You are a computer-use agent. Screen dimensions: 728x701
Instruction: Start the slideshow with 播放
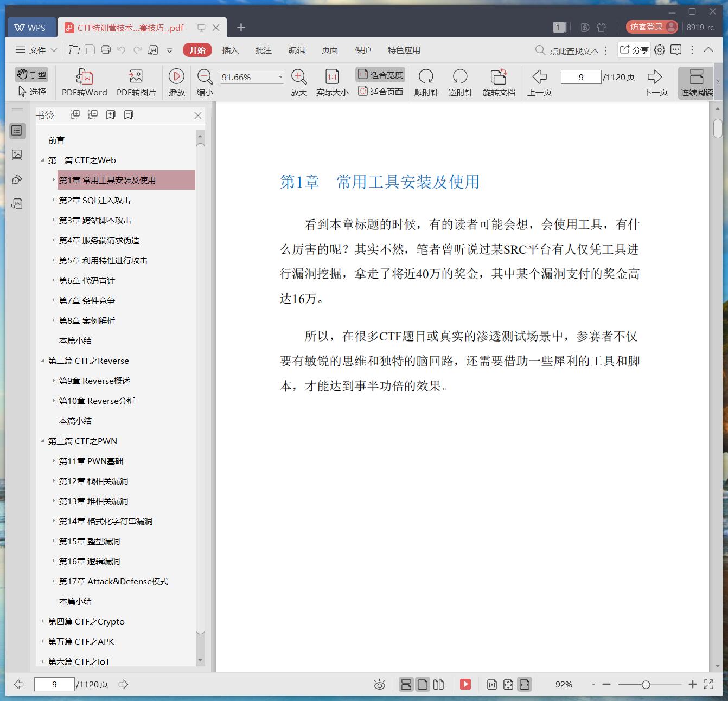pos(176,82)
